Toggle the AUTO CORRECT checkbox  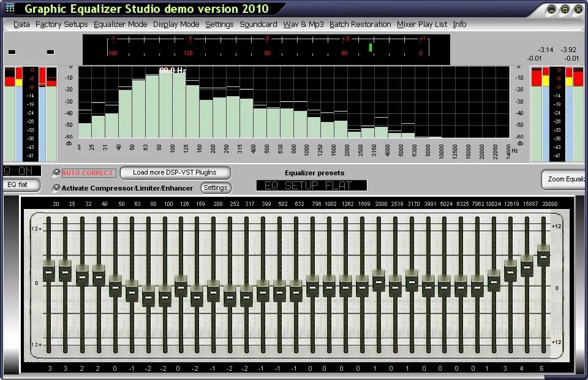[56, 173]
